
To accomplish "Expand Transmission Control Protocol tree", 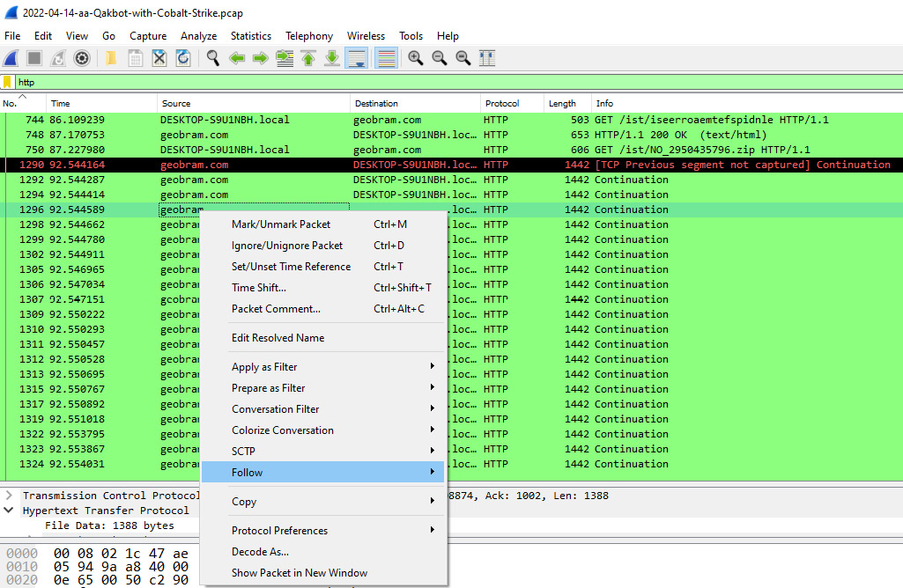I will [9, 496].
